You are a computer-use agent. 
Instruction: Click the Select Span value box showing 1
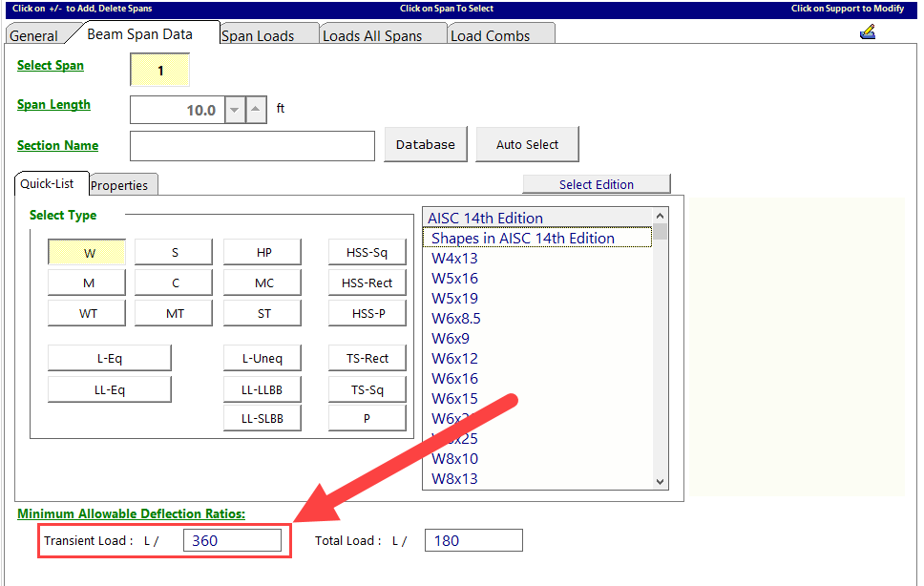pos(159,70)
